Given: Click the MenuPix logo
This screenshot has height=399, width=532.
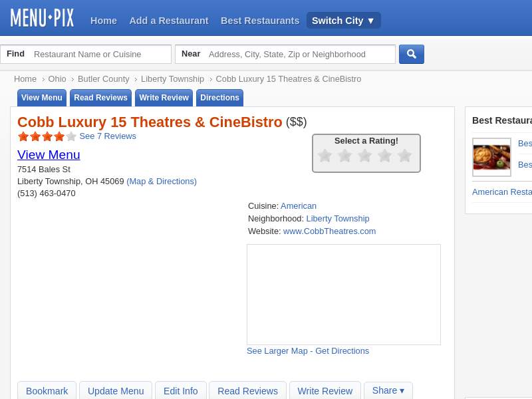Looking at the screenshot, I should click(x=42, y=18).
